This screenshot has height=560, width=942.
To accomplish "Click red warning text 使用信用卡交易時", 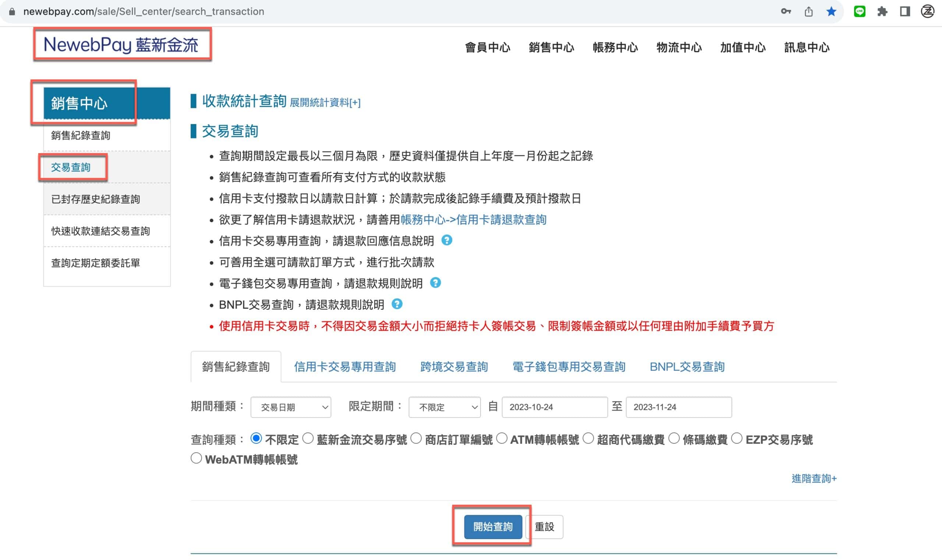I will pyautogui.click(x=496, y=326).
